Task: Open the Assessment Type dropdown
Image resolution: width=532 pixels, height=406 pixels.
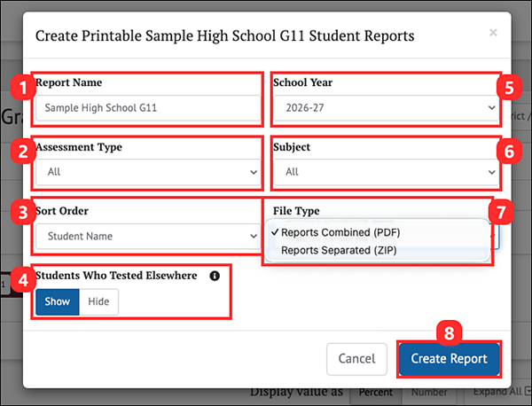Action: (148, 172)
